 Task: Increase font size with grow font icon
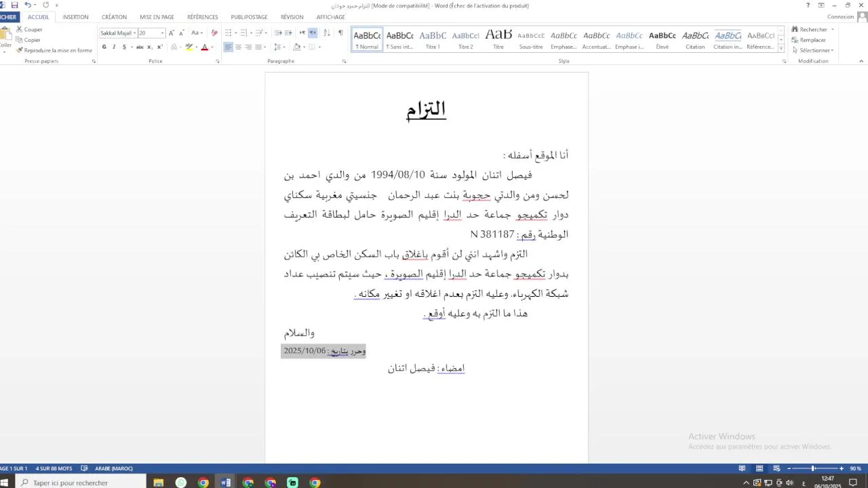pyautogui.click(x=172, y=33)
